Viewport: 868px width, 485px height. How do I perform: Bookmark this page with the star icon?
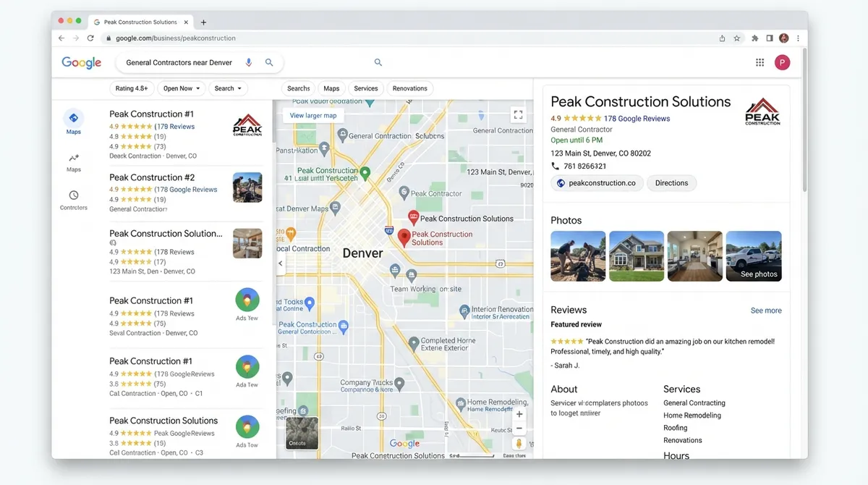click(737, 38)
